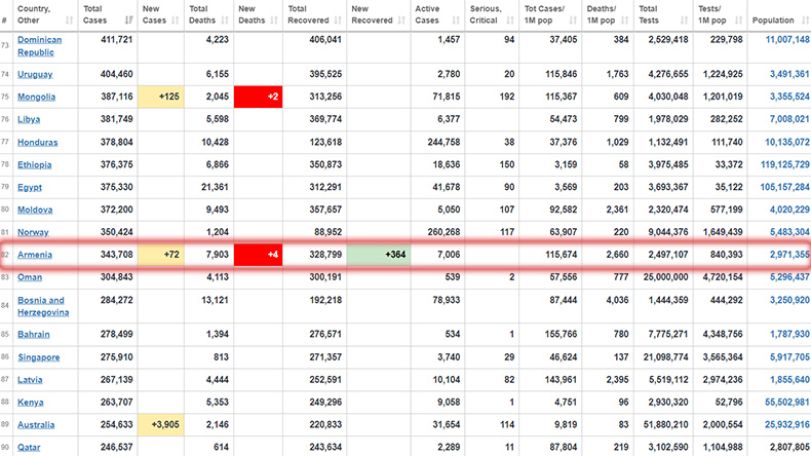The image size is (811, 456).
Task: Open the Armenia country link
Action: point(35,255)
